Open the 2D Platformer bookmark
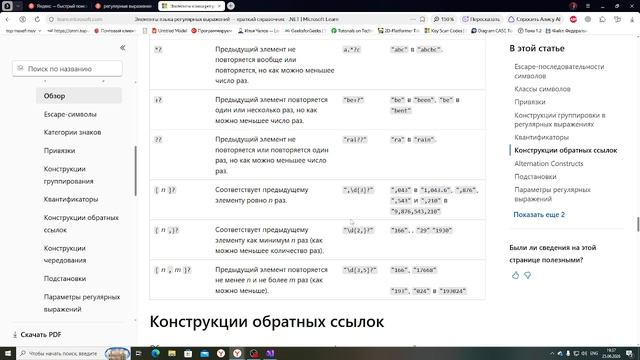Viewport: 640px width, 360px height. 398,31
